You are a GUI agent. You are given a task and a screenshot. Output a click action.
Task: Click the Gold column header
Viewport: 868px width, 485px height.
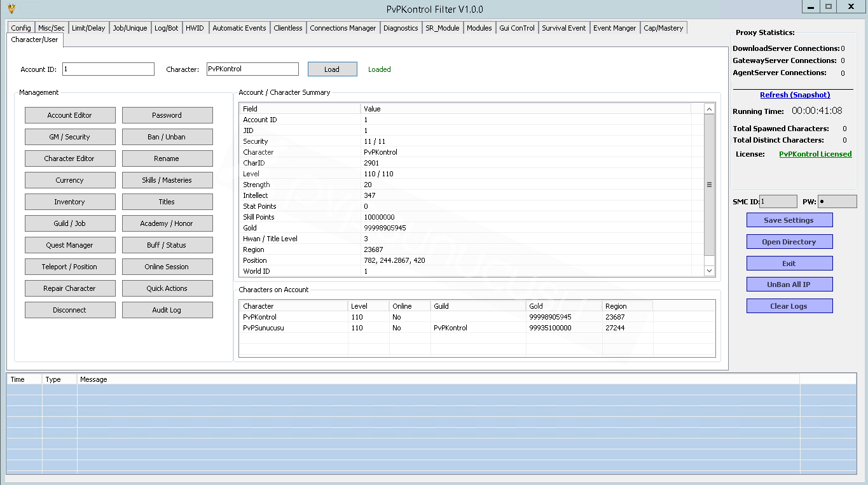tap(564, 306)
